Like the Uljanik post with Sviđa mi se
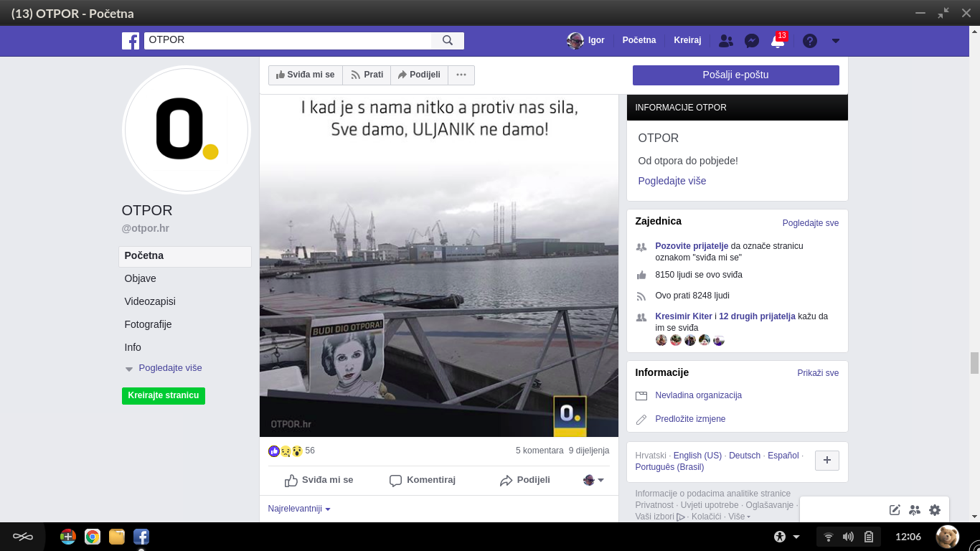The height and width of the screenshot is (551, 980). pos(319,480)
